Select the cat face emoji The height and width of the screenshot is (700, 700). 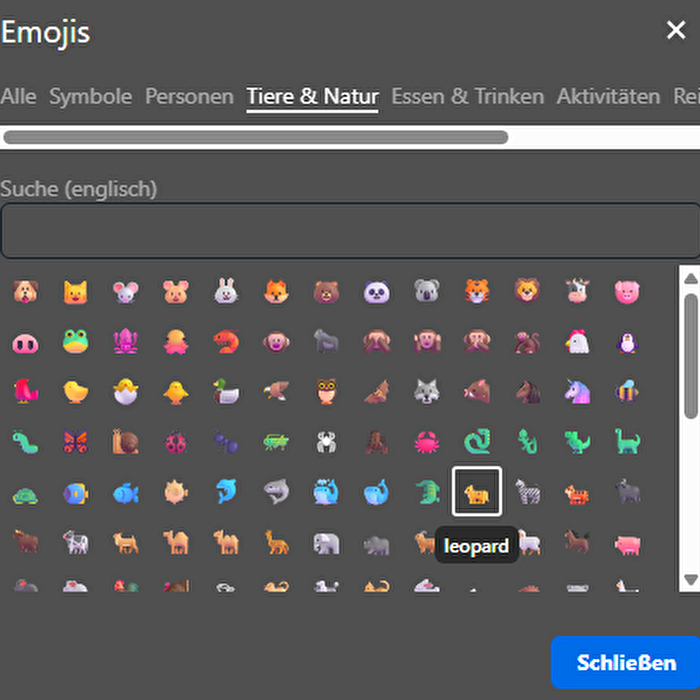(x=75, y=292)
